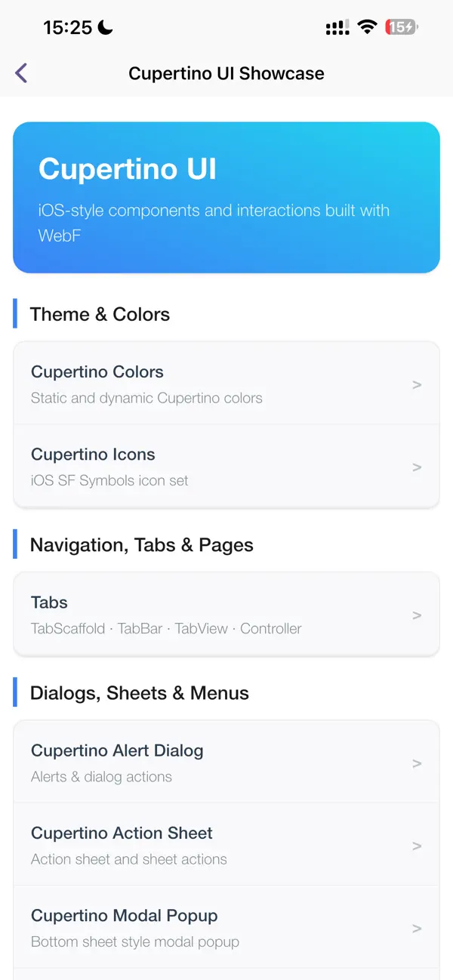Tap the blue Cupertino UI hero banner
This screenshot has height=980, width=453.
coord(226,197)
